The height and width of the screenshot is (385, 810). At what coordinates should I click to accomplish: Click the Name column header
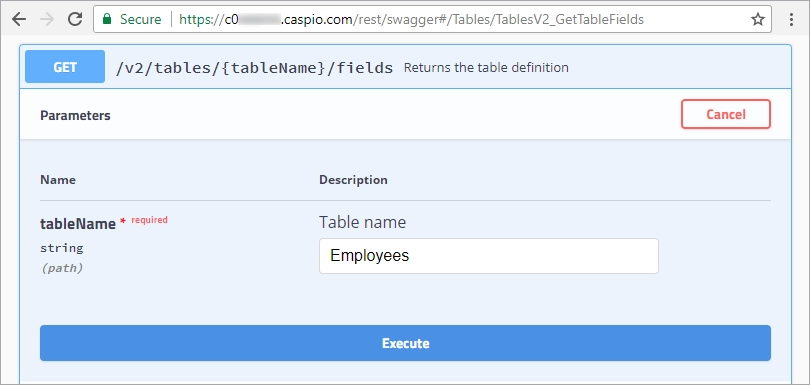58,180
